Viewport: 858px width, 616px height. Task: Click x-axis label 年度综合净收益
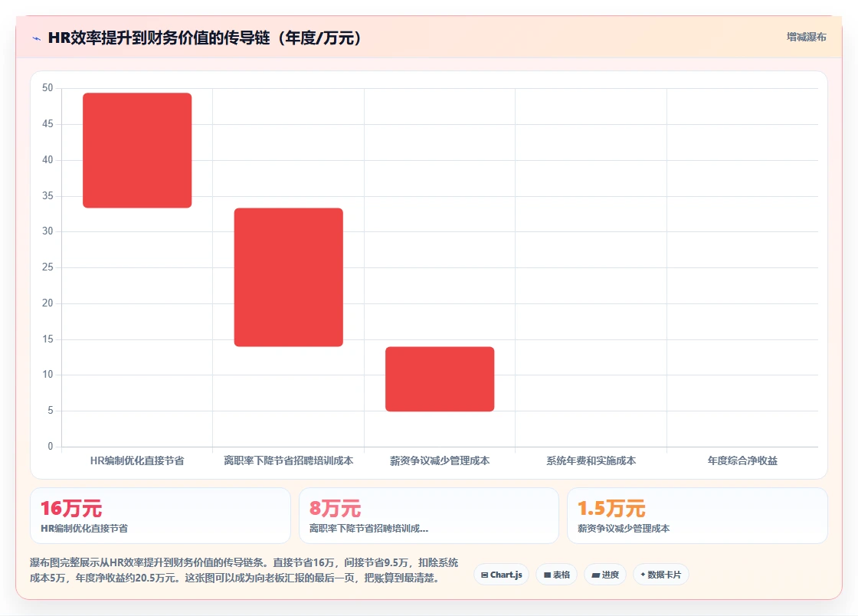[742, 460]
